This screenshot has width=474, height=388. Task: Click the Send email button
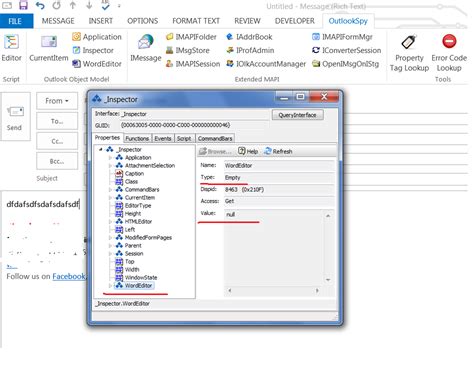click(15, 117)
